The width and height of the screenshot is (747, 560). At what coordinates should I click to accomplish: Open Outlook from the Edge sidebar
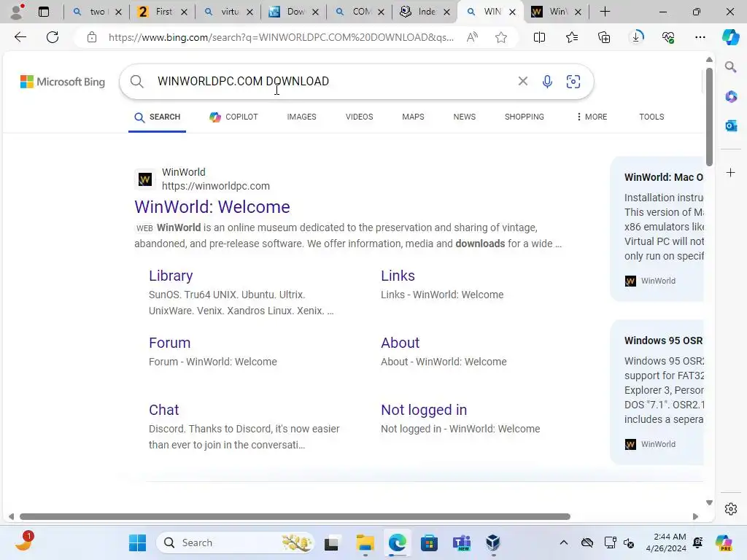point(731,125)
